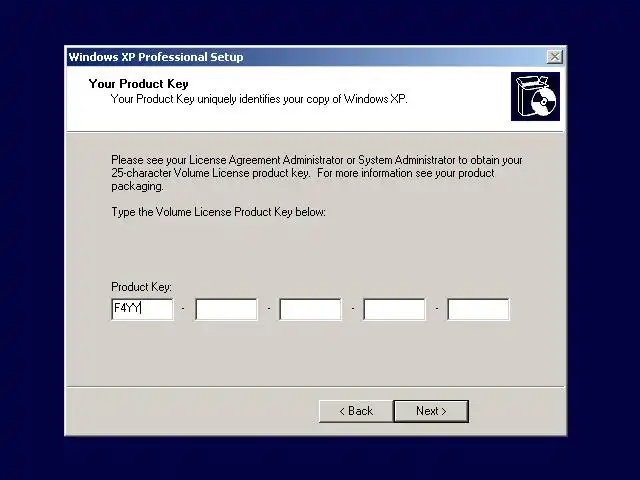This screenshot has width=640, height=480.
Task: Go back with the Back button
Action: click(x=356, y=411)
